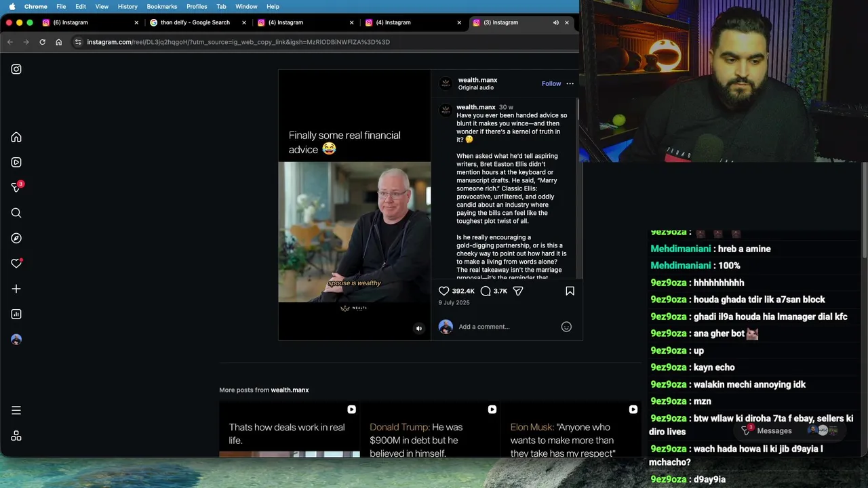
Task: Click the address bar URL
Action: 238,42
